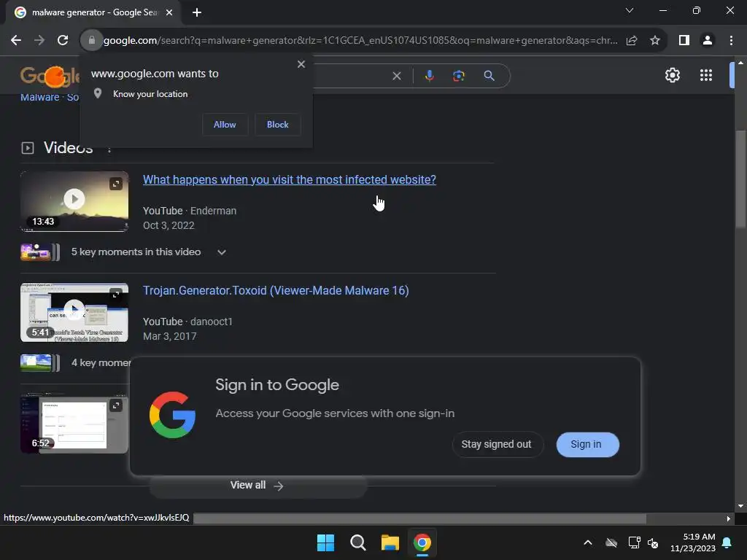Viewport: 747px width, 560px height.
Task: Choose Stay signed out
Action: (496, 444)
